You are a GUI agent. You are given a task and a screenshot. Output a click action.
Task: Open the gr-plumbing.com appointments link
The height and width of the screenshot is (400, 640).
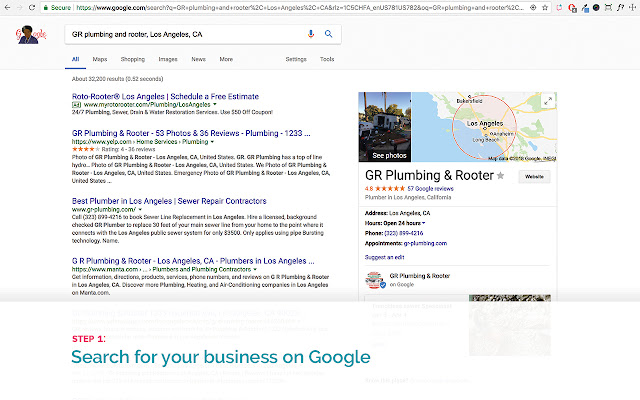pos(425,243)
